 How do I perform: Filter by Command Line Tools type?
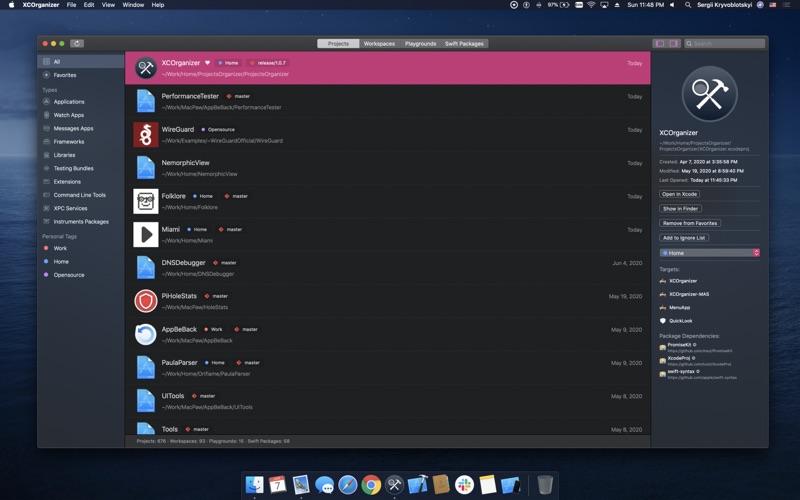coord(81,195)
